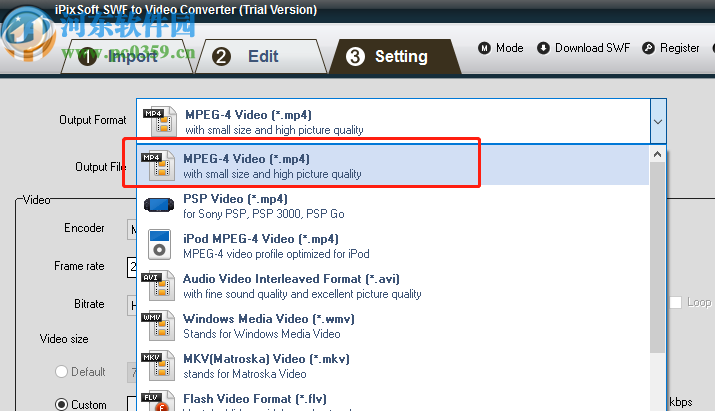This screenshot has height=411, width=715.
Task: Choose PSP Video (*.mp4) option
Action: (x=393, y=206)
